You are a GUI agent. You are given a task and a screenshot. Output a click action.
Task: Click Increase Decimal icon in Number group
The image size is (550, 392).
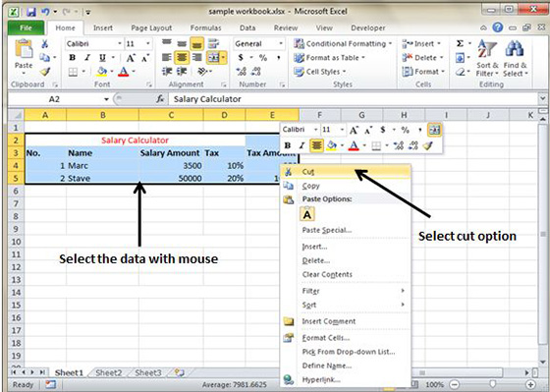[241, 72]
